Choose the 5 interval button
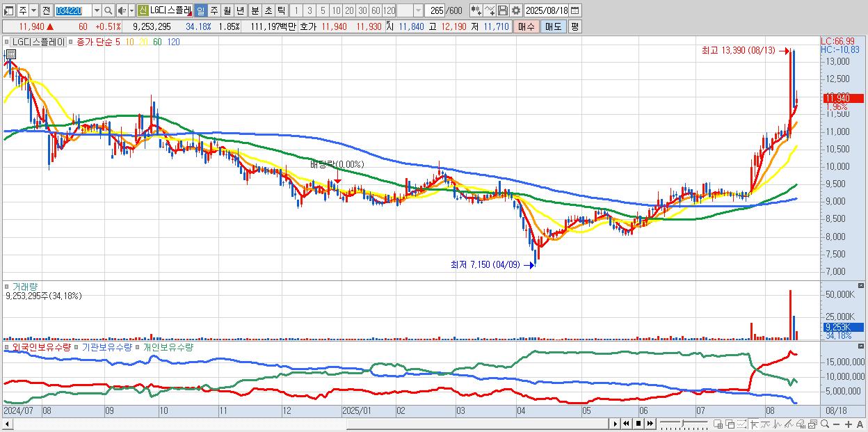 click(323, 11)
